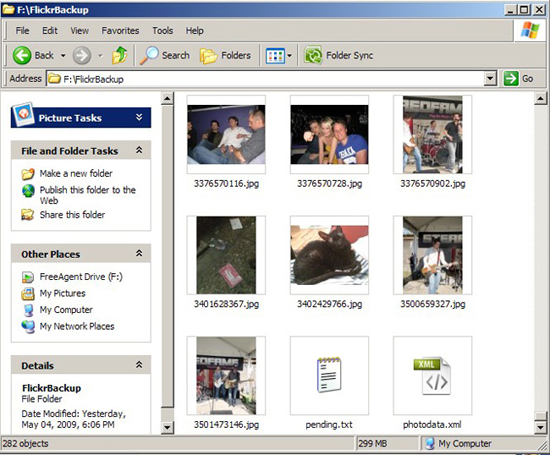Click the Address field showing F:\FlickrBackup
This screenshot has width=550, height=455.
[x=272, y=79]
